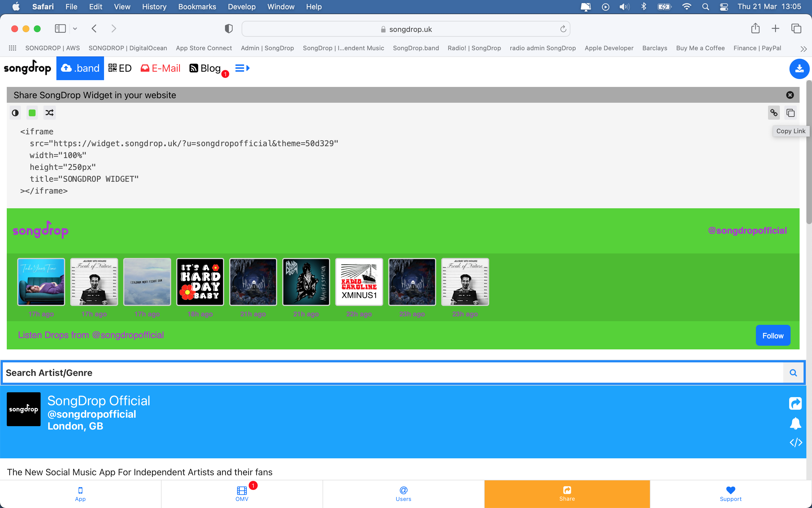
Task: Click the songdrop logo in the header
Action: [x=28, y=67]
